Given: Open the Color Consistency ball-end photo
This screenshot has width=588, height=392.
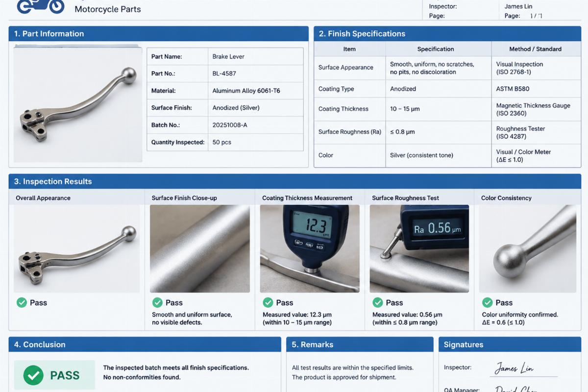Looking at the screenshot, I should point(528,249).
